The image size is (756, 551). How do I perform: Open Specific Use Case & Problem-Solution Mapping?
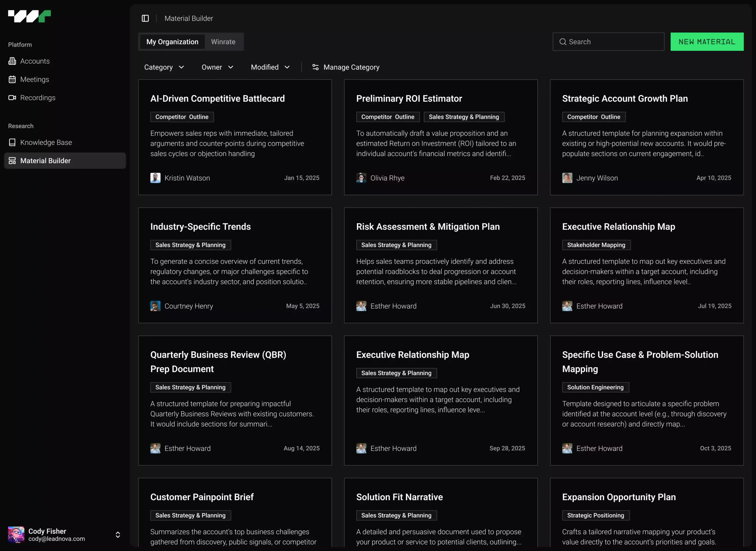[x=647, y=400]
